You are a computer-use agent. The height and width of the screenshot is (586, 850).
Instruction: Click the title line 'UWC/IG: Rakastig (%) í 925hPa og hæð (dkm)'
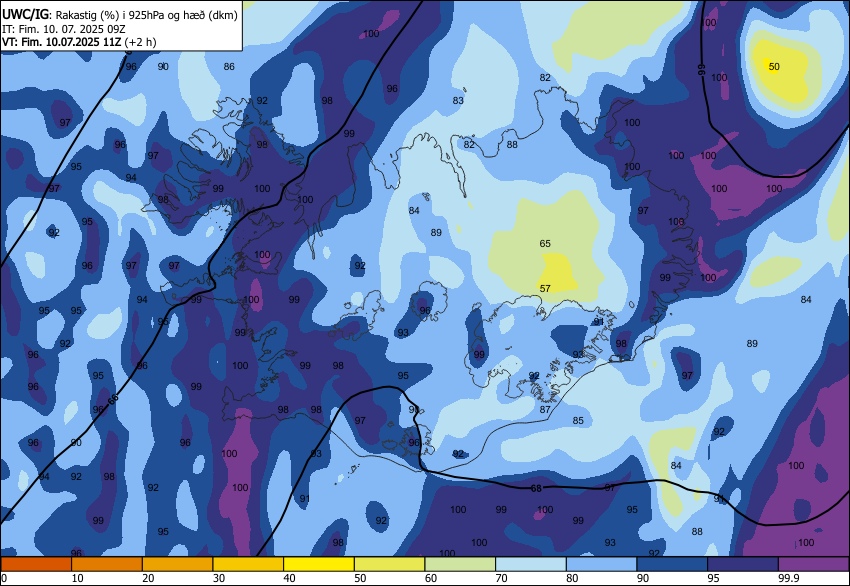coord(120,15)
